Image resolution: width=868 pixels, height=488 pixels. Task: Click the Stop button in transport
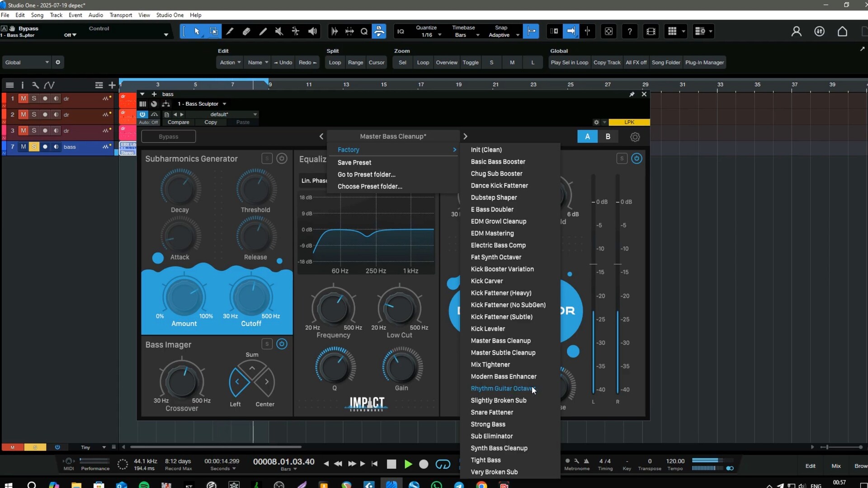[x=392, y=464]
